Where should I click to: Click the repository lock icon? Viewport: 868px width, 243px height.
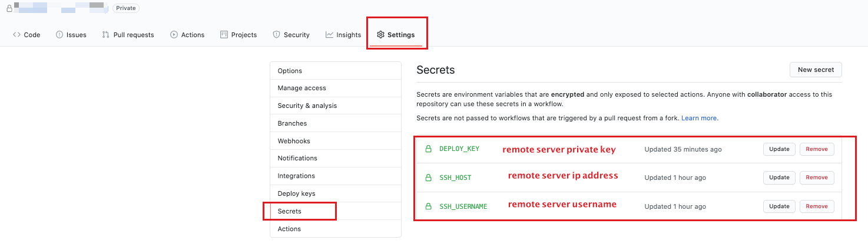pyautogui.click(x=9, y=8)
